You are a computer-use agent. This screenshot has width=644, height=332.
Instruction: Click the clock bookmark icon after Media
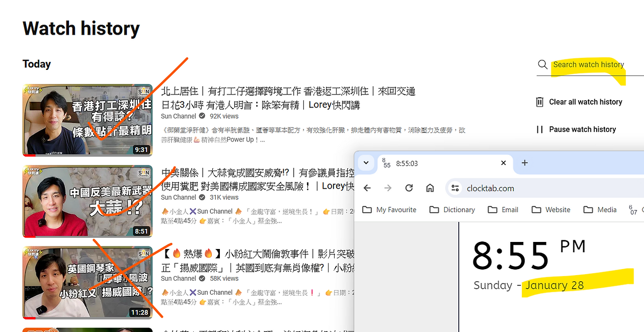[633, 210]
